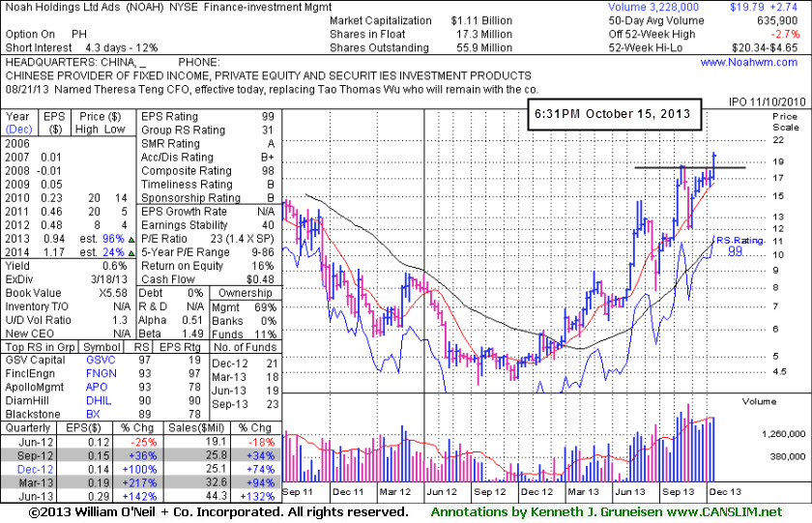The width and height of the screenshot is (812, 523).
Task: Click the Jun 12 date label on chart axis
Action: [442, 492]
